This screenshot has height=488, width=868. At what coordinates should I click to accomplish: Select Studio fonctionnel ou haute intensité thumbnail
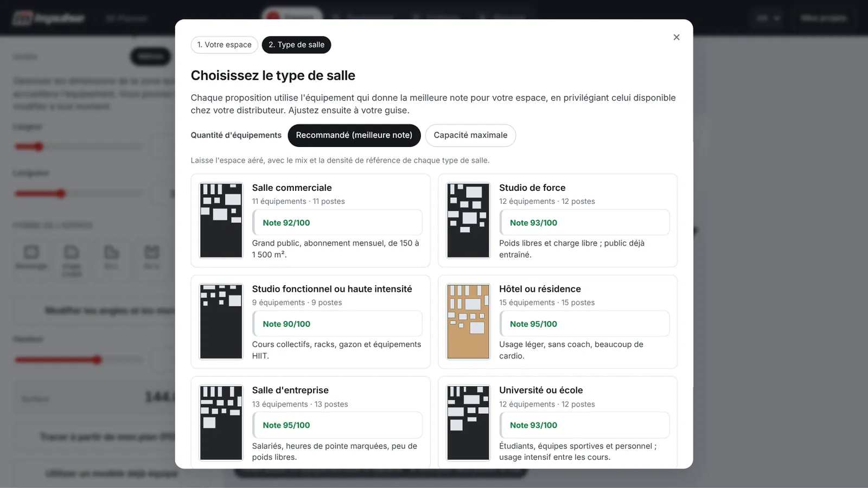click(x=221, y=322)
